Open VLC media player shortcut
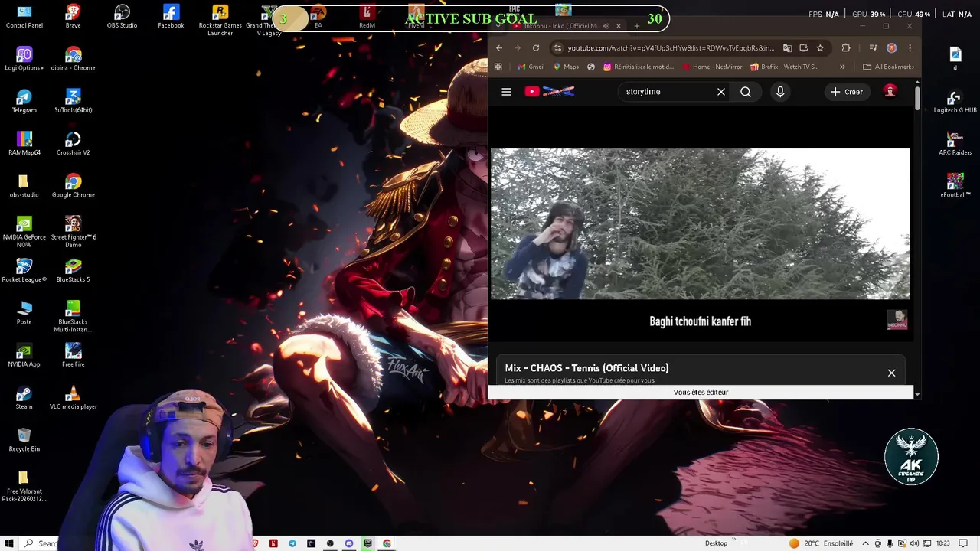This screenshot has height=551, width=980. (73, 397)
